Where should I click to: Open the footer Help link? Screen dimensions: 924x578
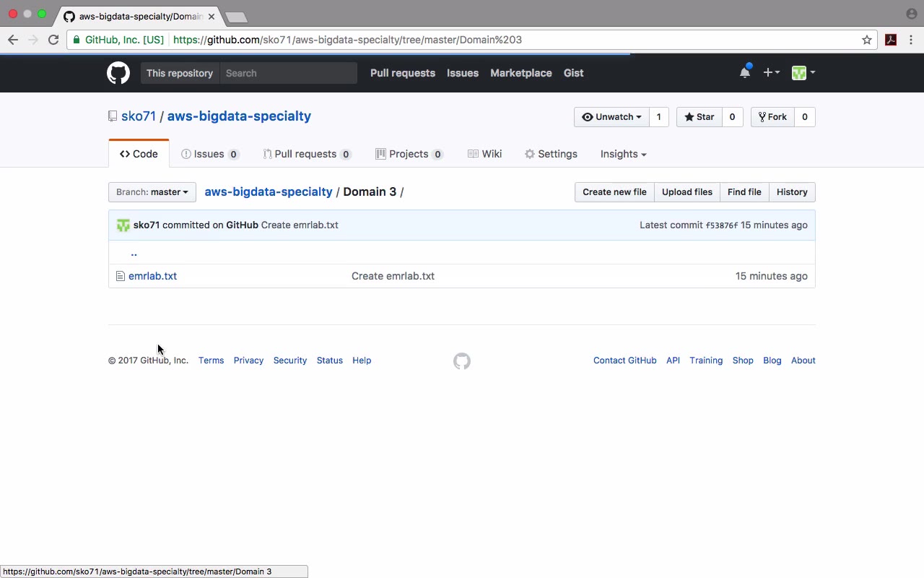pyautogui.click(x=362, y=361)
